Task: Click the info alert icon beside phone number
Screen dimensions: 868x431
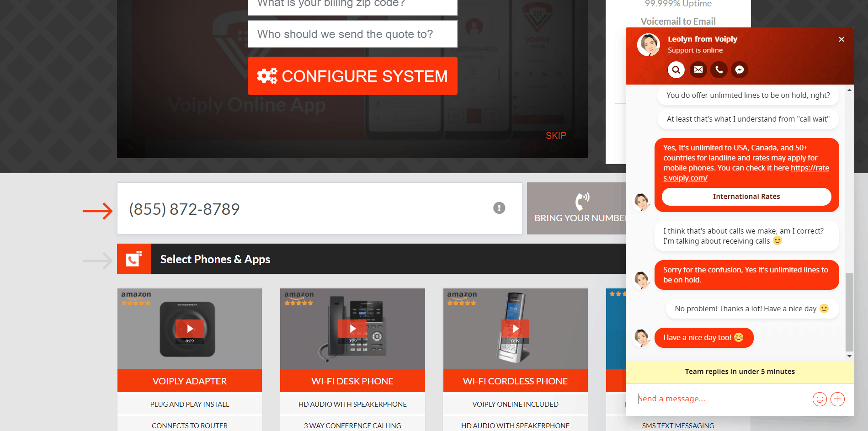Action: (499, 208)
